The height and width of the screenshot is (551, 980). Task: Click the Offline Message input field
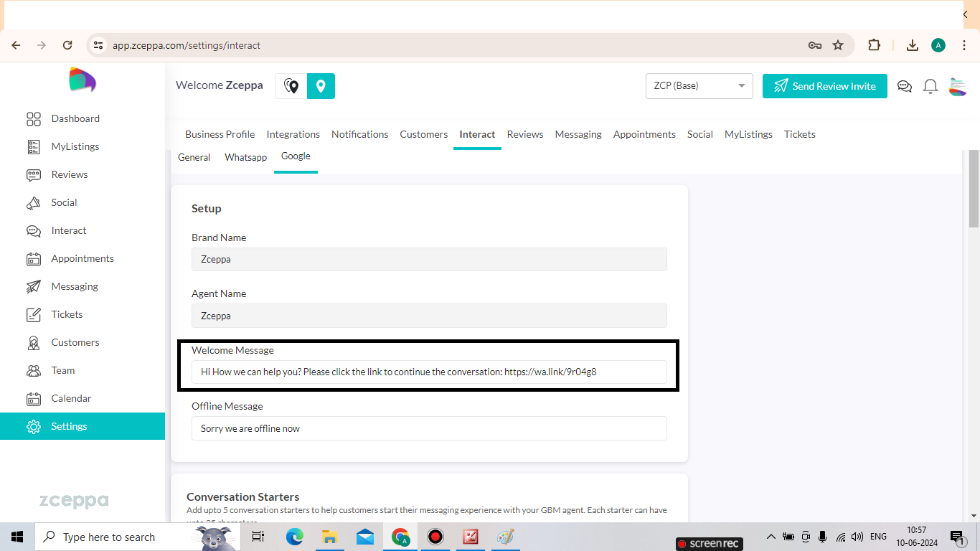[429, 428]
